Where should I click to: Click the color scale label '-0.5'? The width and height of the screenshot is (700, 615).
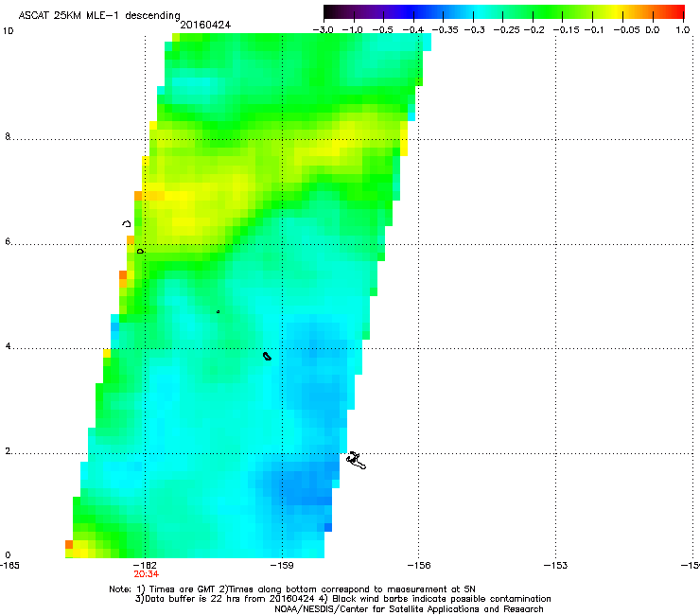pyautogui.click(x=382, y=30)
